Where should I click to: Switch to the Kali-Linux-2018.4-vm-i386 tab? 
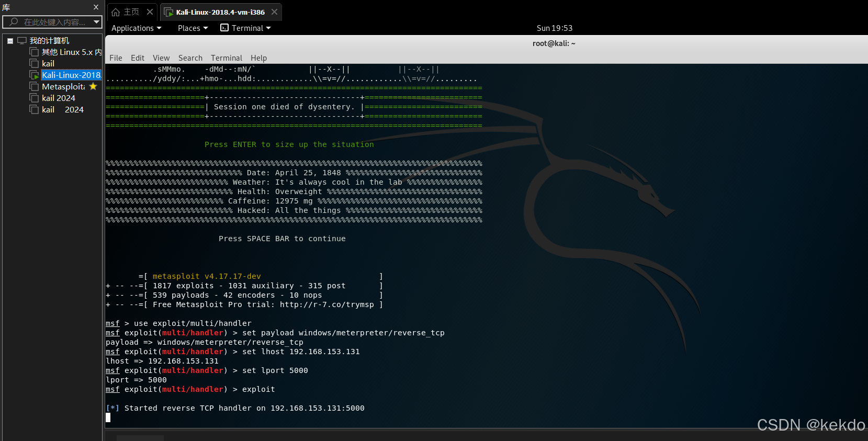220,12
